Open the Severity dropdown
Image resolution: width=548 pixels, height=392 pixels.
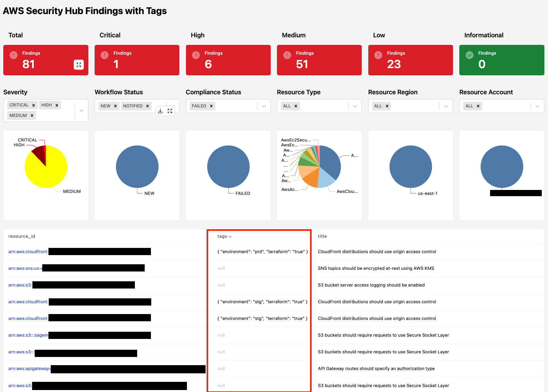(82, 110)
